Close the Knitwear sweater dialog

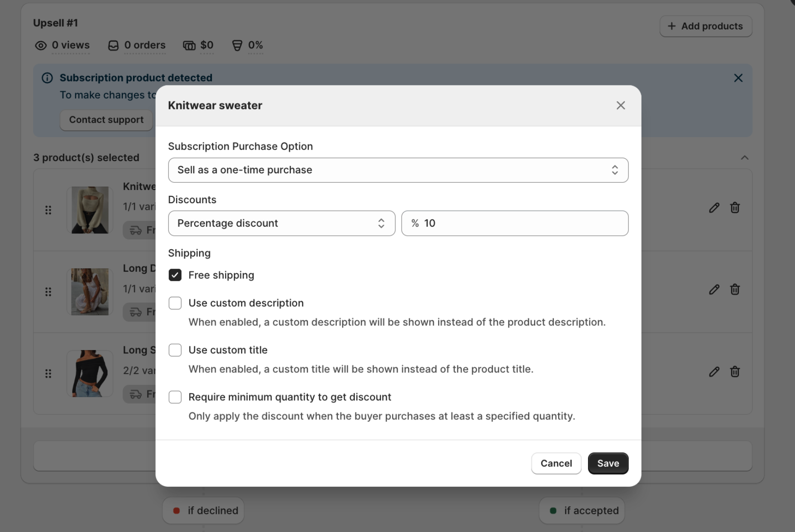pos(620,105)
